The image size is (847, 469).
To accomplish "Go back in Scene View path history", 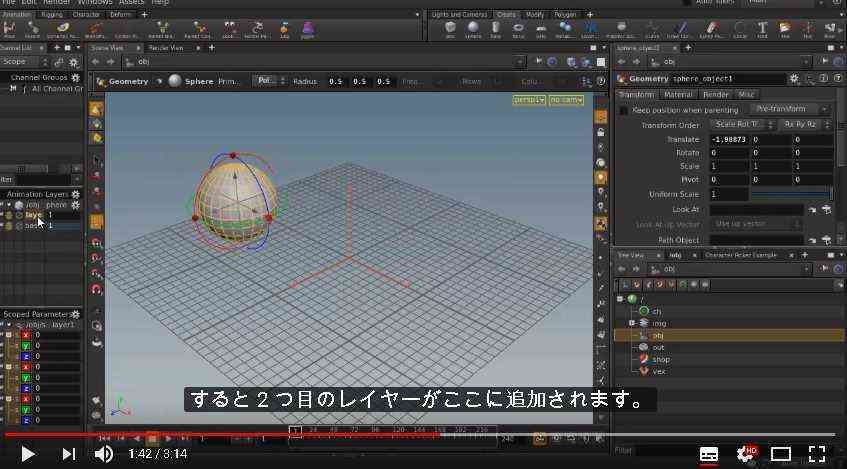I will pyautogui.click(x=96, y=62).
